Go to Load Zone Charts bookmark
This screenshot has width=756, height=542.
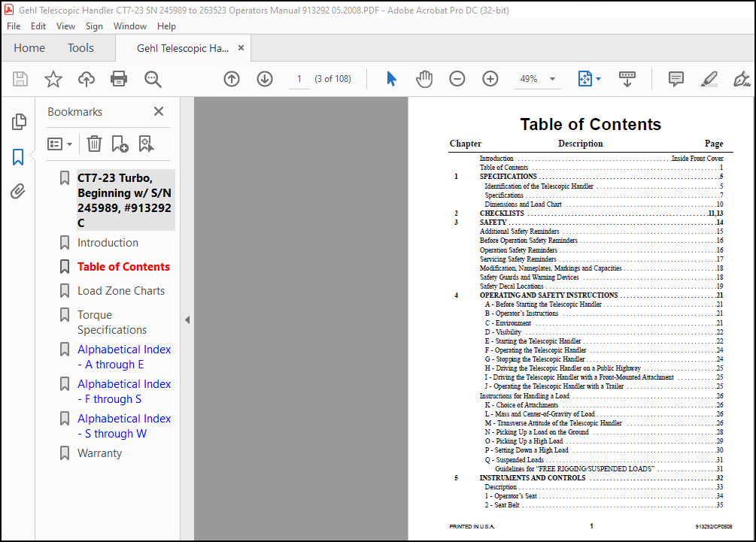coord(121,290)
